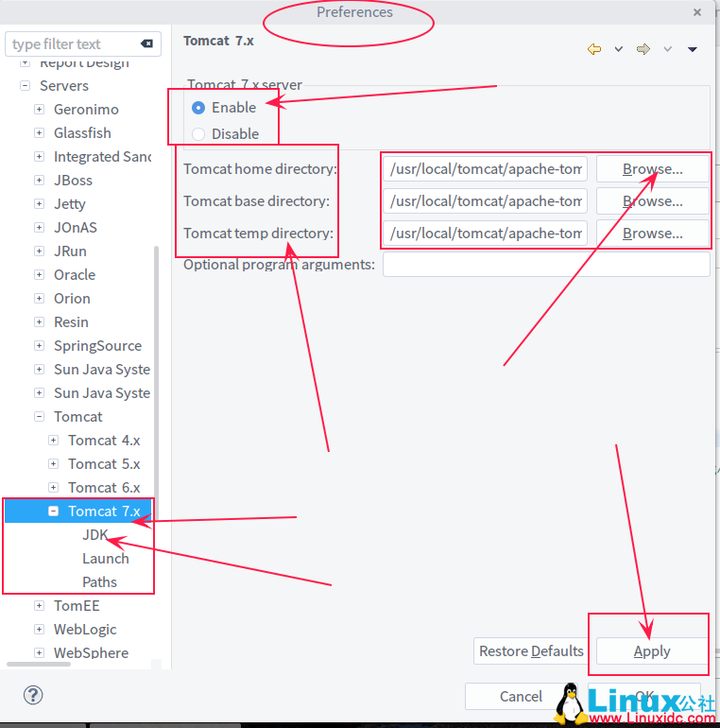Screen dimensions: 720x728
Task: Clear the filter text with the erase icon
Action: (x=146, y=44)
